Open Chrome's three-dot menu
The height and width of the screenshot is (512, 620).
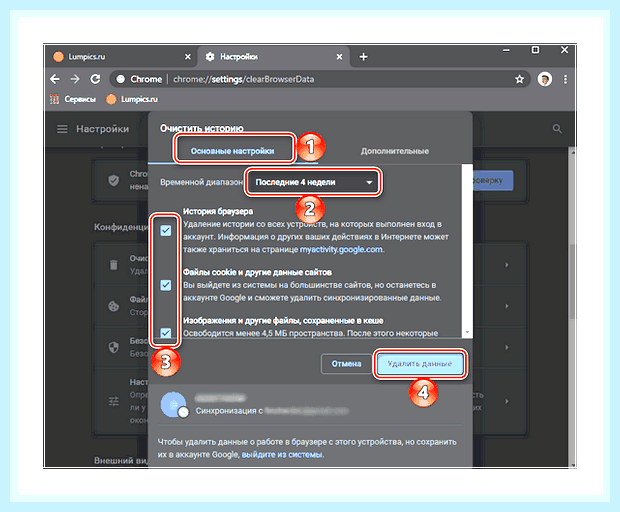pyautogui.click(x=565, y=79)
